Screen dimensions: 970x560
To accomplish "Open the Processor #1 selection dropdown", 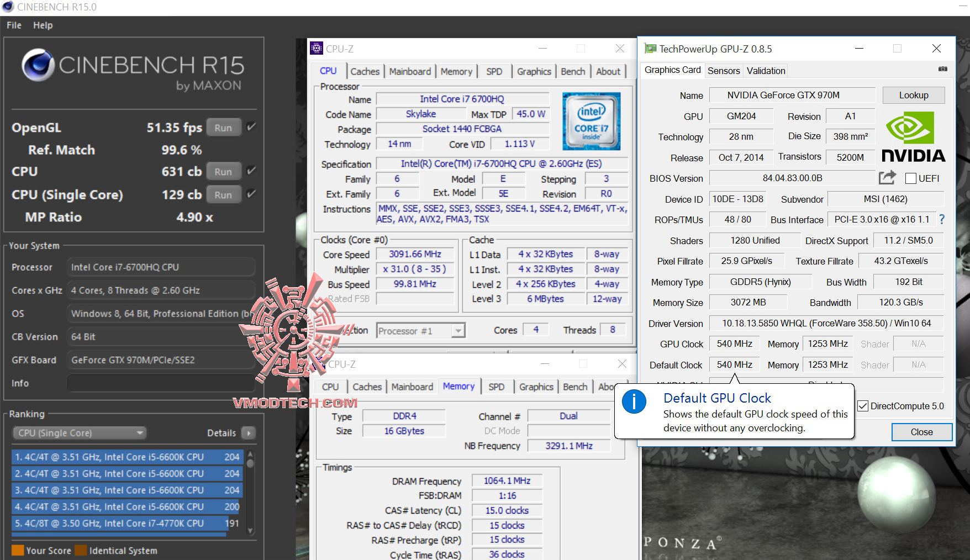I will [x=421, y=331].
